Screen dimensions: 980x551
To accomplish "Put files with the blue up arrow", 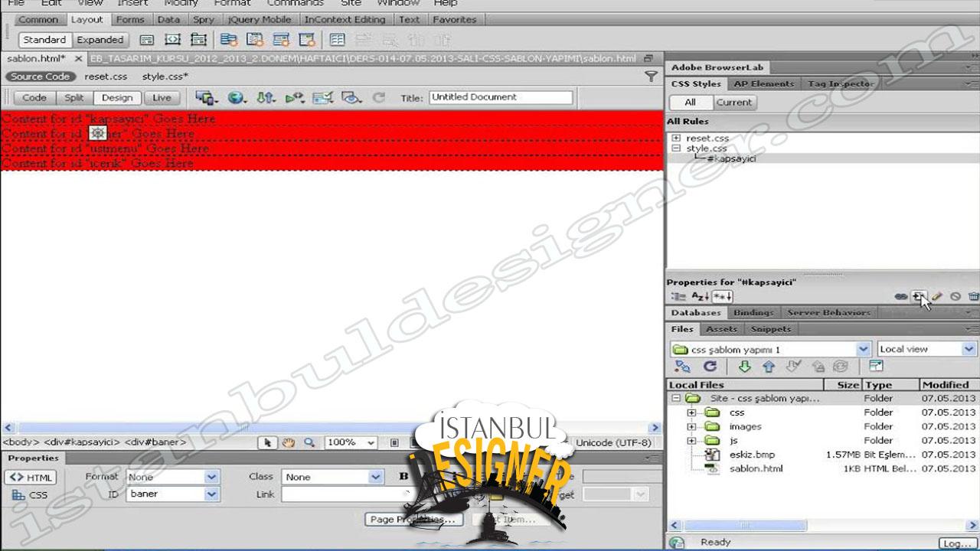I will [769, 367].
